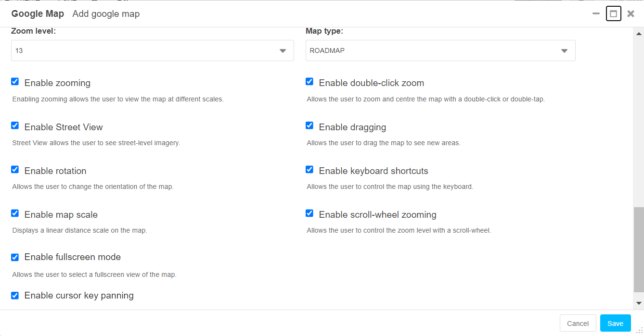
Task: Disable the Enable rotation option
Action: [15, 170]
